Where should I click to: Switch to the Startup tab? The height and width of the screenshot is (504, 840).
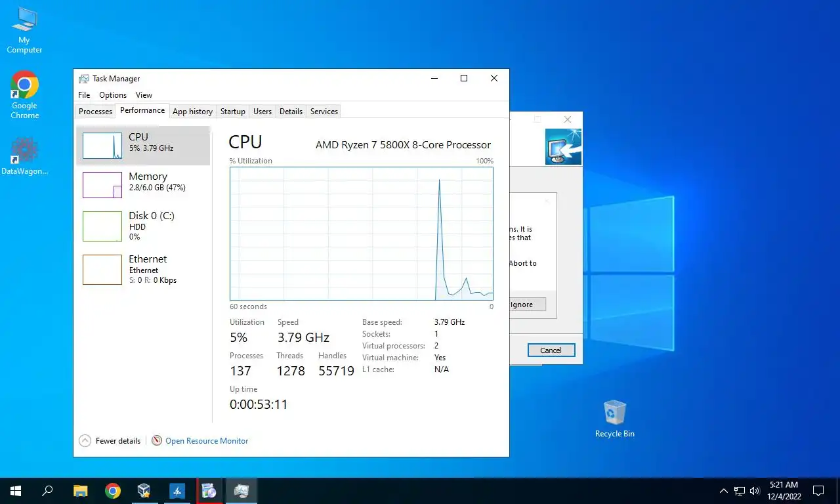click(x=232, y=112)
